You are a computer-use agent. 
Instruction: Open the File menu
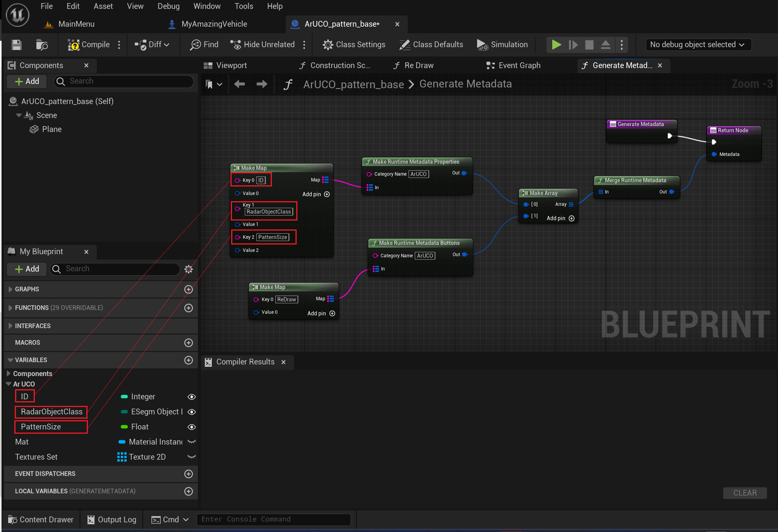46,6
